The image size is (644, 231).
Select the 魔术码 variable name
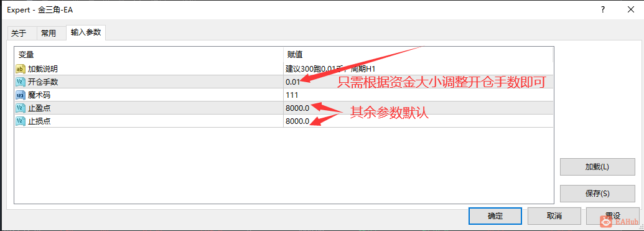39,95
